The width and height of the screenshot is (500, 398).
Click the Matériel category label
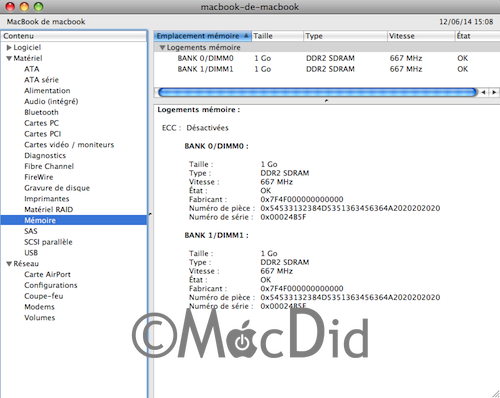coord(28,58)
